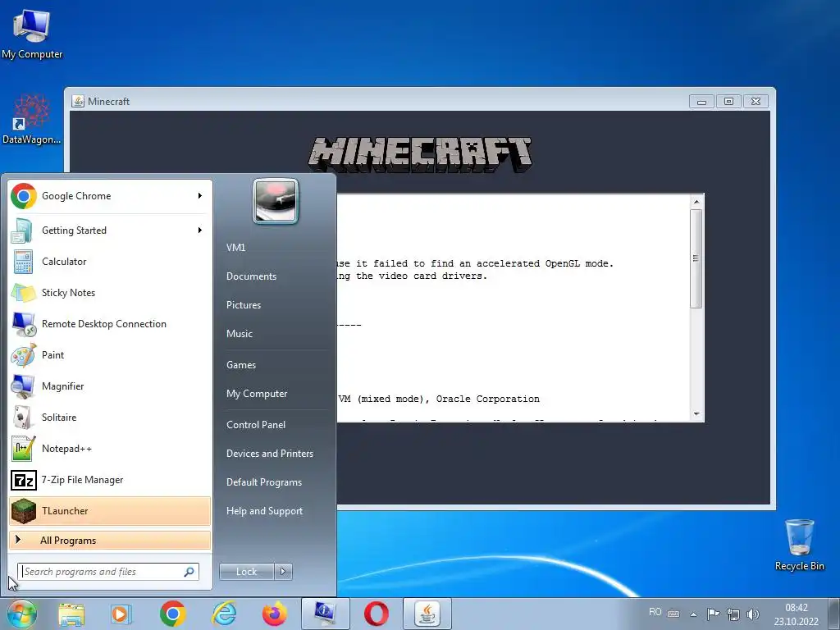Start the Magnifier tool

point(110,386)
